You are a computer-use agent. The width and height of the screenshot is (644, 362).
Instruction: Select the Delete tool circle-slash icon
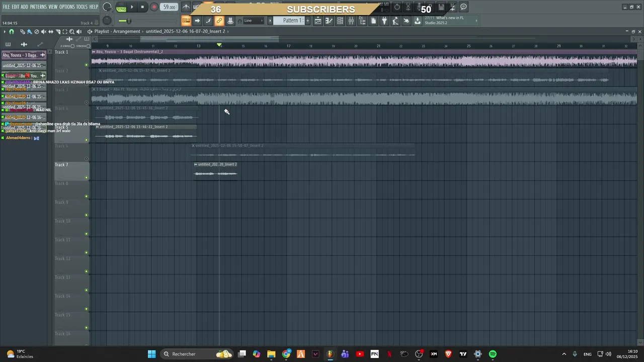tap(37, 32)
